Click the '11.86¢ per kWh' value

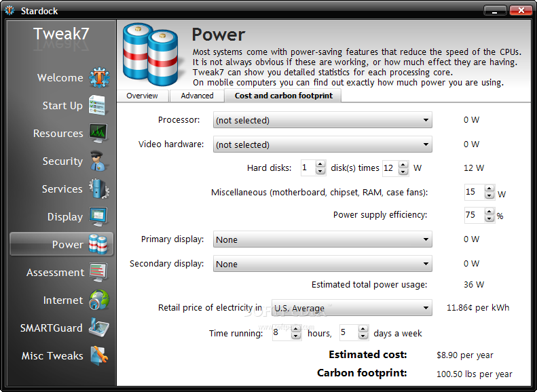point(478,307)
